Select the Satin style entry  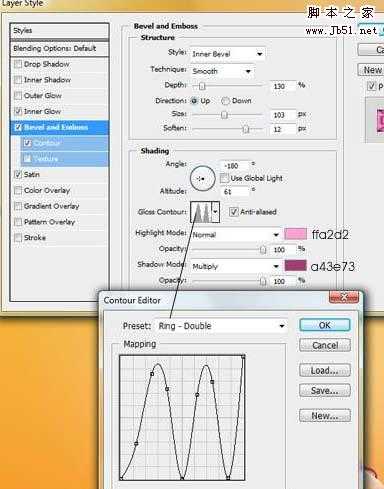32,174
